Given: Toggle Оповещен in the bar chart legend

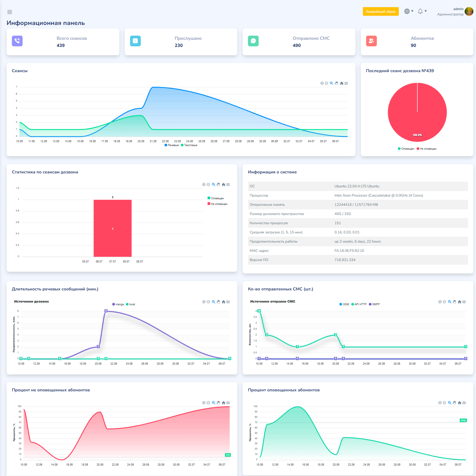Looking at the screenshot, I should pos(216,198).
